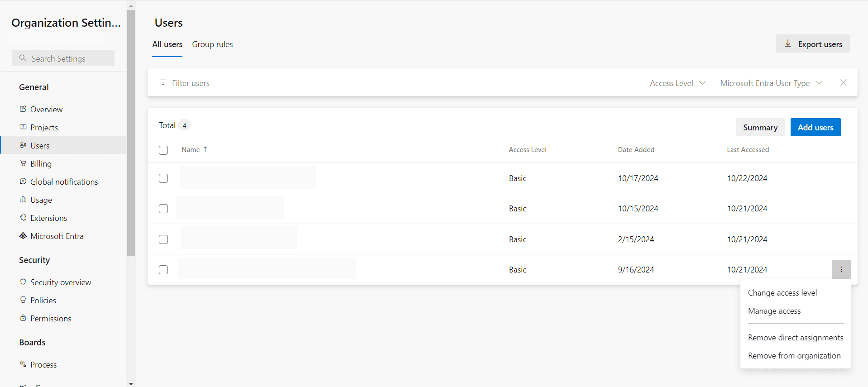868x387 pixels.
Task: Switch to the Group rules tab
Action: coord(212,44)
